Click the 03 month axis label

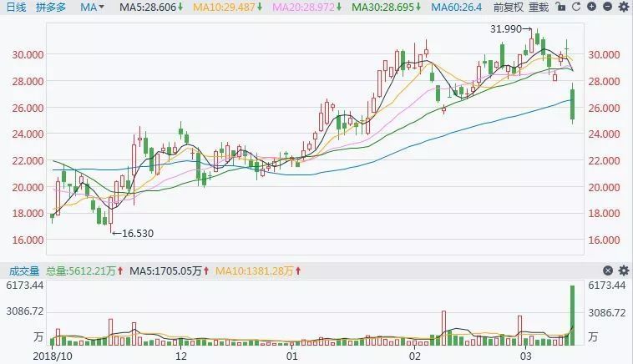[525, 356]
